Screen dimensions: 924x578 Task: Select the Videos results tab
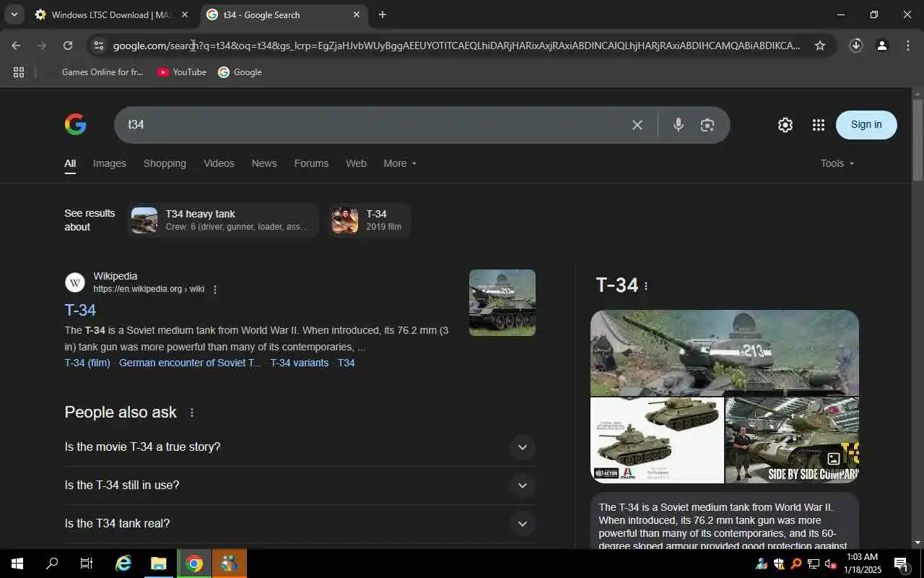click(219, 163)
